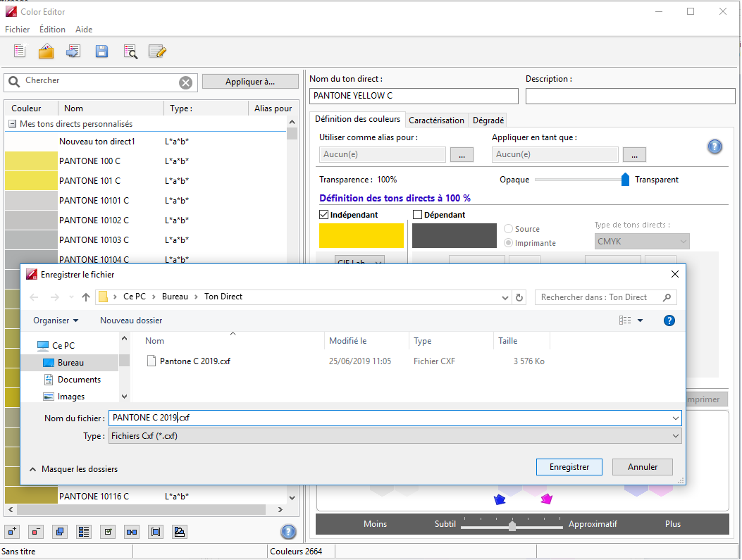Refresh the Ton Direct folder listing
742x560 pixels.
tap(519, 297)
